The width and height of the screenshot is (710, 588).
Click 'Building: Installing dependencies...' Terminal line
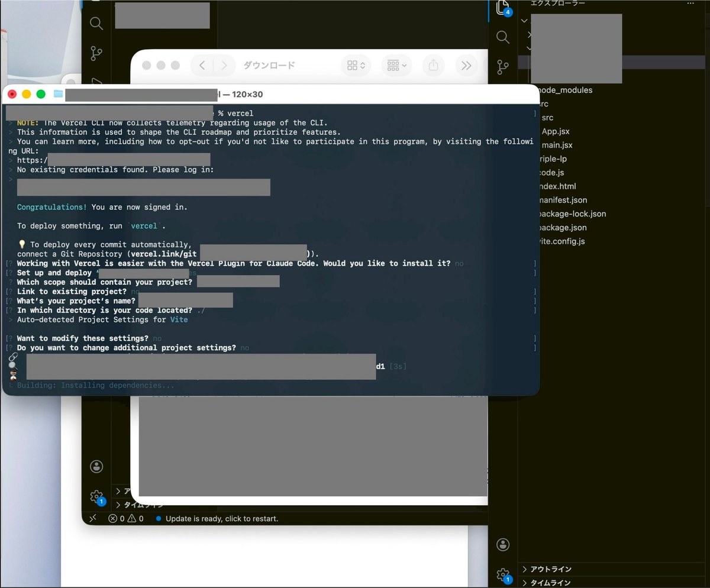[x=96, y=386]
